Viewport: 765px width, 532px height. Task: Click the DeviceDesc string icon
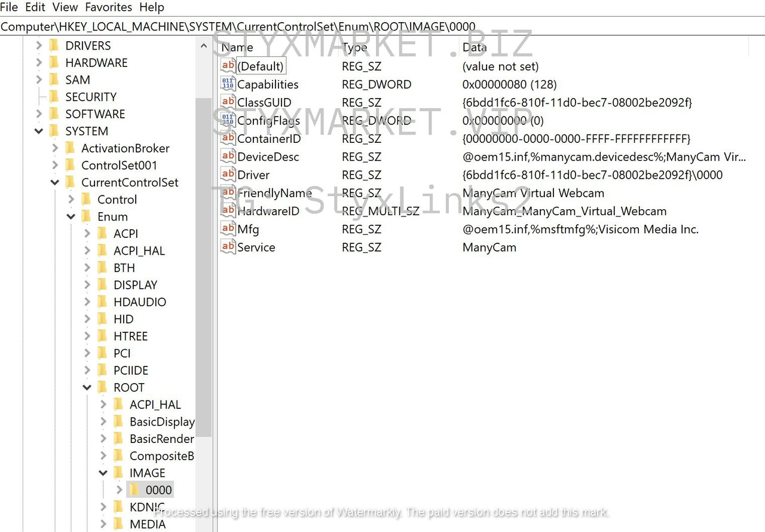(x=228, y=157)
